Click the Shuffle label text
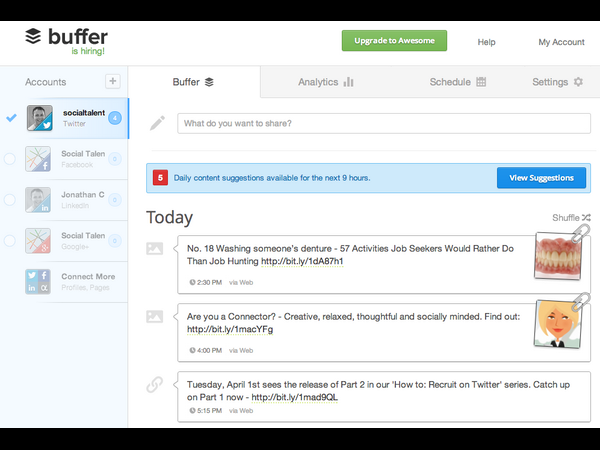Viewport: 600px width, 450px height. click(x=566, y=218)
